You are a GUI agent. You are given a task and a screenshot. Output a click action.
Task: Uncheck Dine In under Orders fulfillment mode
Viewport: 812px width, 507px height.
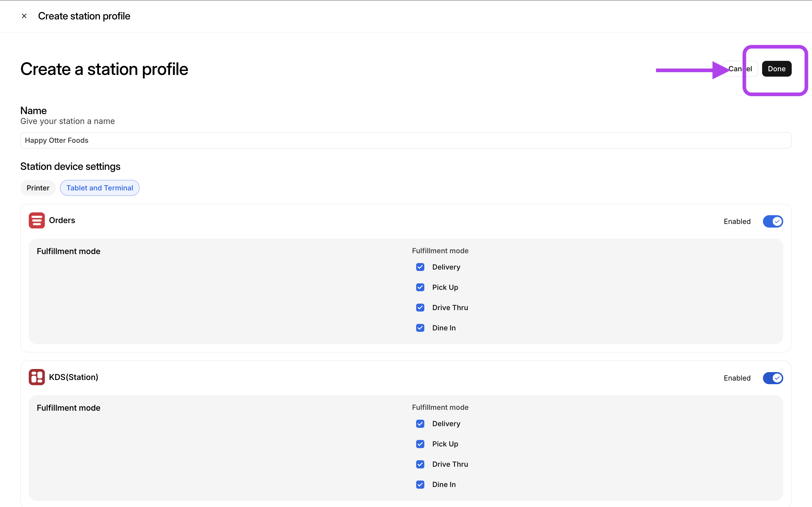(420, 328)
